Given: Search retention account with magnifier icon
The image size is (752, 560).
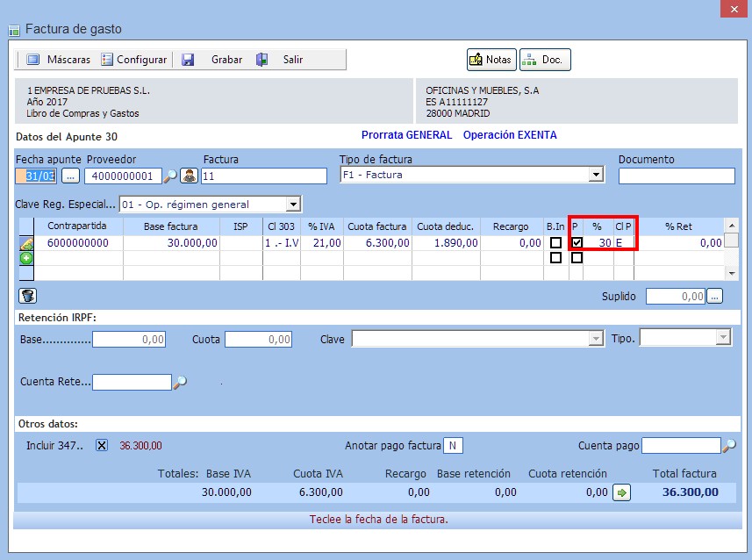Looking at the screenshot, I should click(x=180, y=382).
